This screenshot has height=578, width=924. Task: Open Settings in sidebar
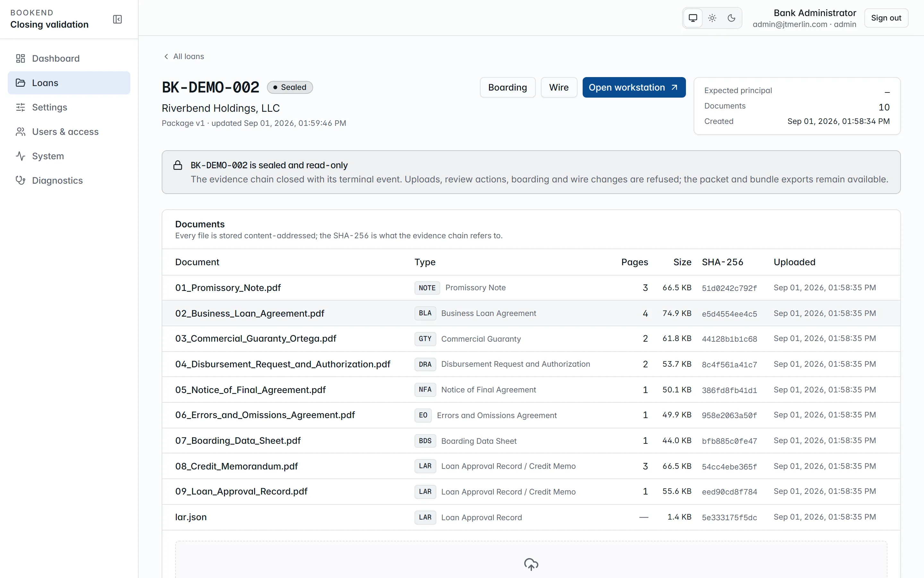coord(69,108)
